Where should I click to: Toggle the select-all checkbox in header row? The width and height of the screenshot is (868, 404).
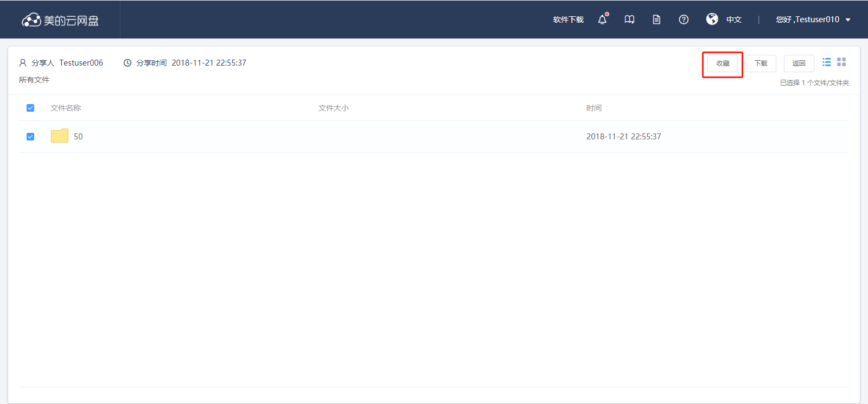coord(30,108)
